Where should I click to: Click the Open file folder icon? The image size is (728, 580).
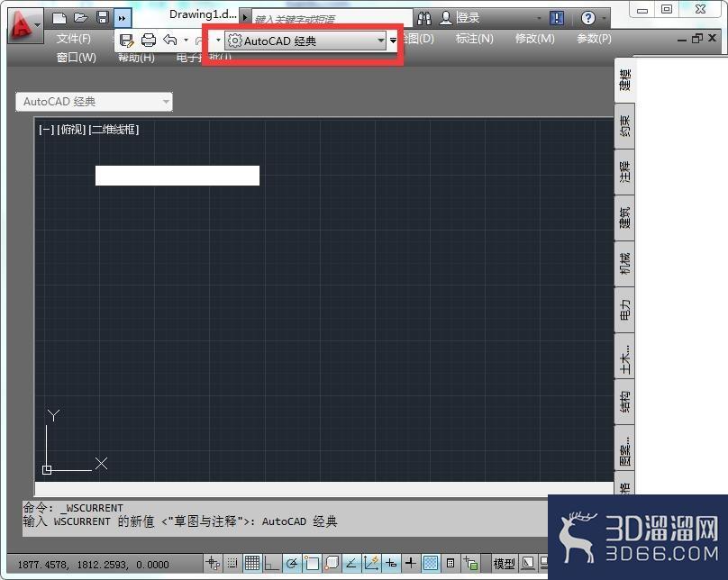point(81,18)
